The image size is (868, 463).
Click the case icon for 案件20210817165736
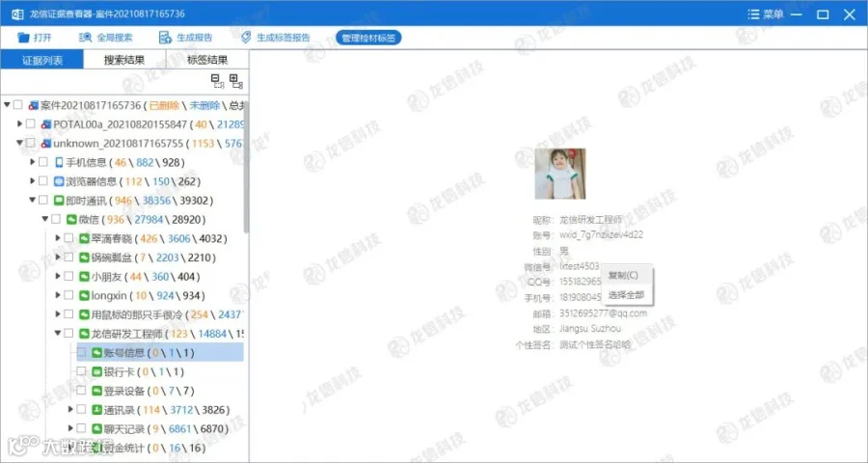coord(34,105)
